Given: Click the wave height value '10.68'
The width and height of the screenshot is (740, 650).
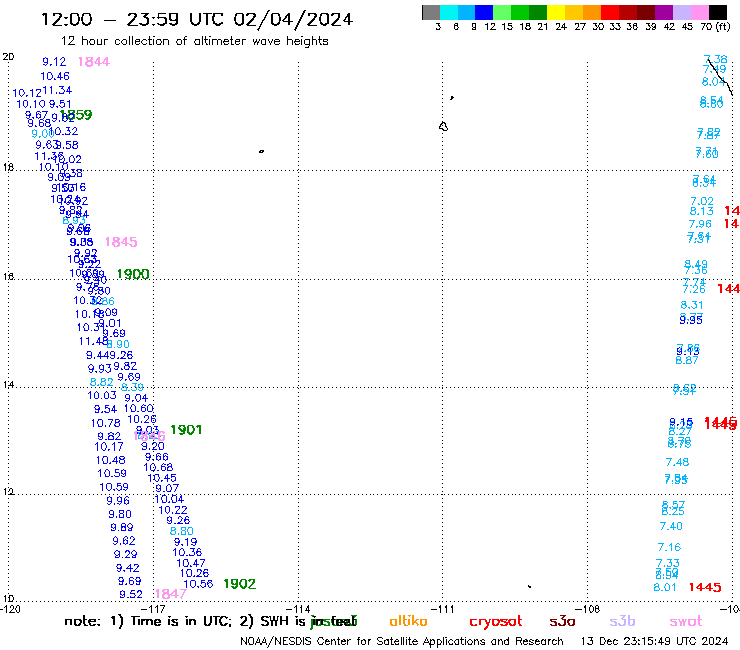Looking at the screenshot, I should pos(158,468).
